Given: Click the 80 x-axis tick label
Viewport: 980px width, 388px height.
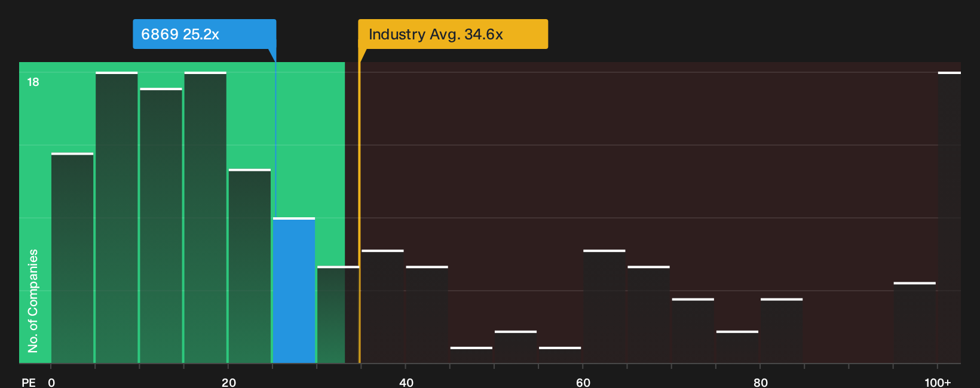Looking at the screenshot, I should [761, 382].
